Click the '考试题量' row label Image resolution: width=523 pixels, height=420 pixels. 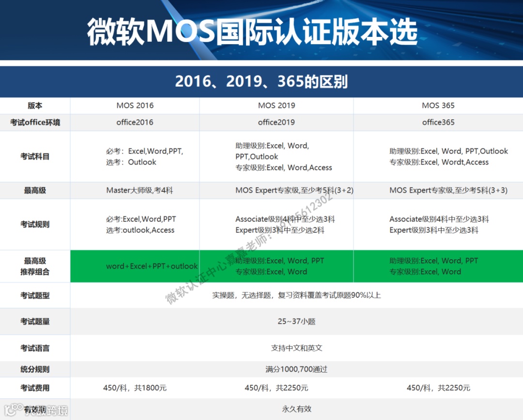(x=35, y=321)
